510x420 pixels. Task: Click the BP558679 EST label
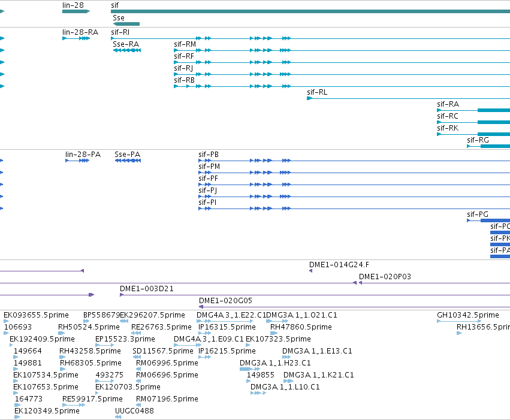(101, 315)
